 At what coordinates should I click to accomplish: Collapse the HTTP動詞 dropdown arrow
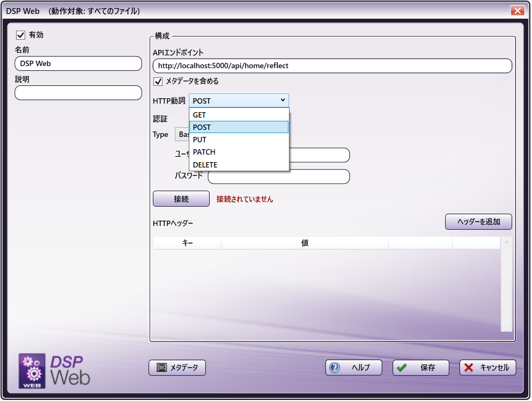(283, 100)
